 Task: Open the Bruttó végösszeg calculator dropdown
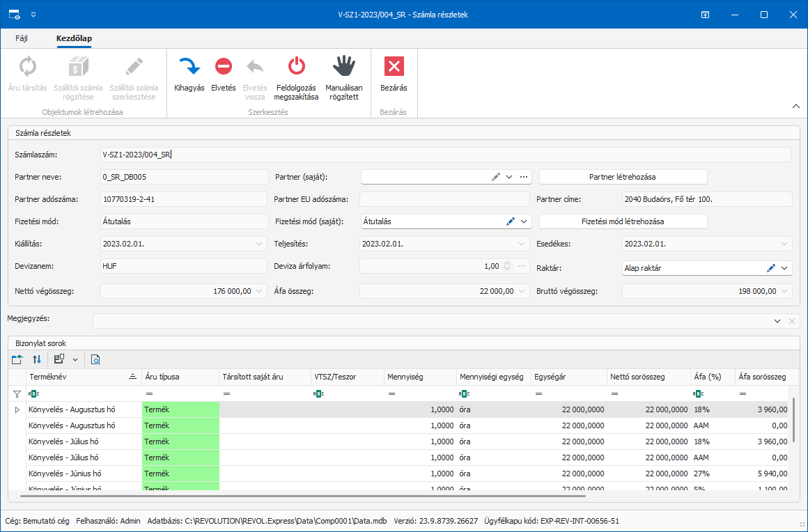tap(784, 292)
